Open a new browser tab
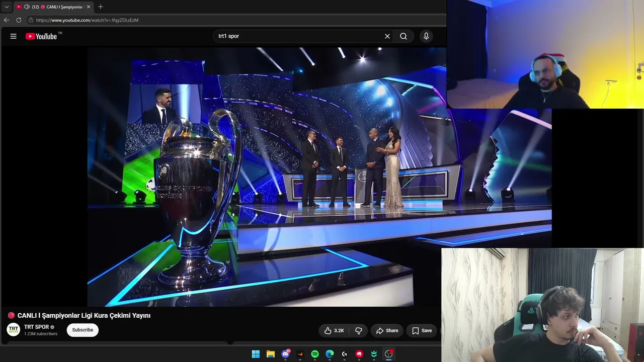Screen dimensions: 644x362 [101, 7]
